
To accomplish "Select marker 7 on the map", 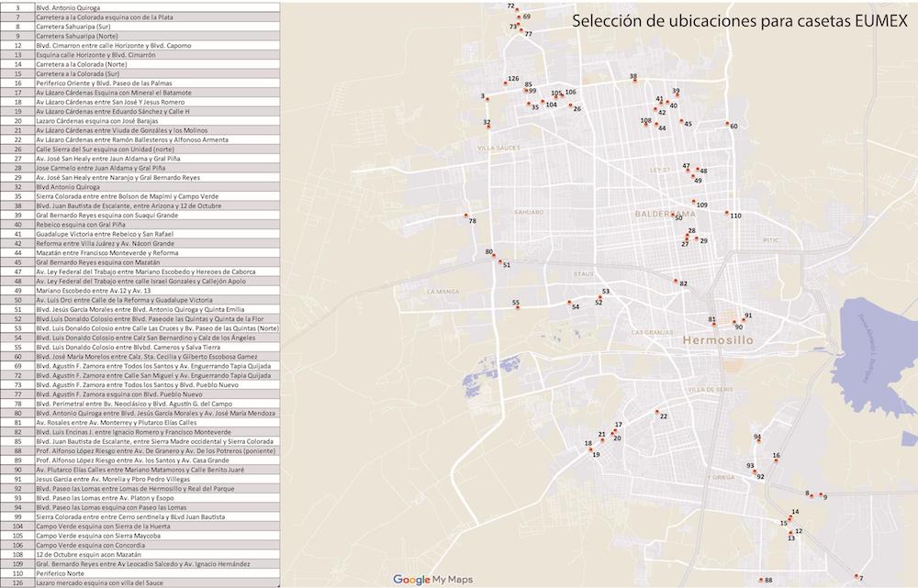I will point(854,576).
